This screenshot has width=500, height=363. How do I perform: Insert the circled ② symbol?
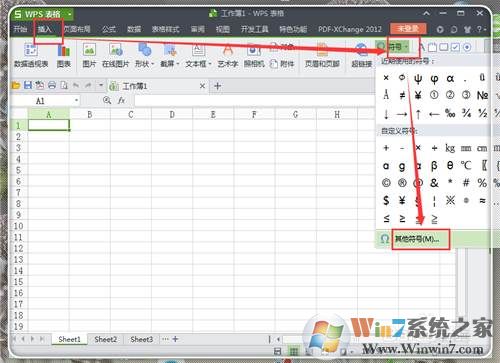[450, 95]
